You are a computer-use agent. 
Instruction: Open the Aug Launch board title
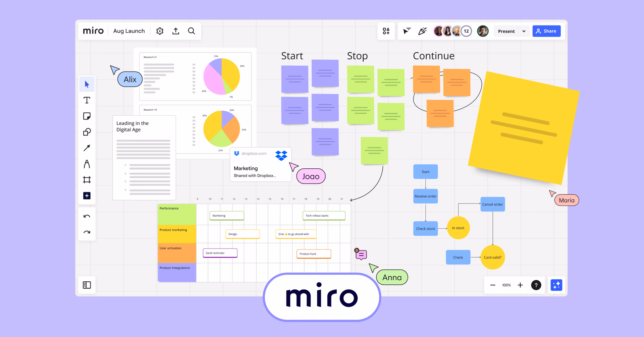(x=129, y=31)
